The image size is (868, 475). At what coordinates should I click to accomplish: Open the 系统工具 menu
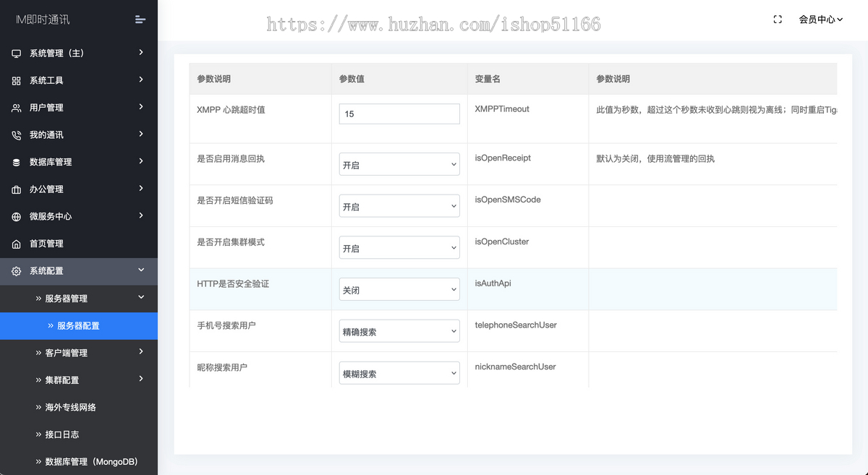[79, 81]
